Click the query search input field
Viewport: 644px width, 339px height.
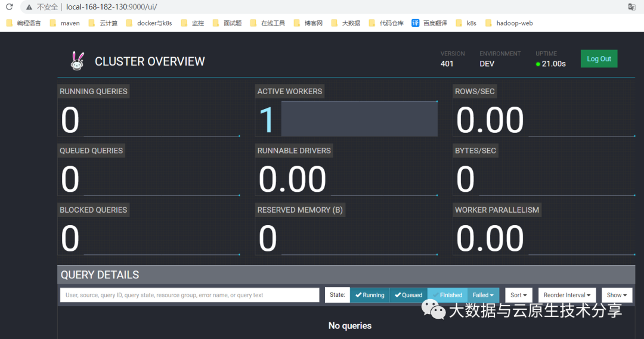click(190, 295)
